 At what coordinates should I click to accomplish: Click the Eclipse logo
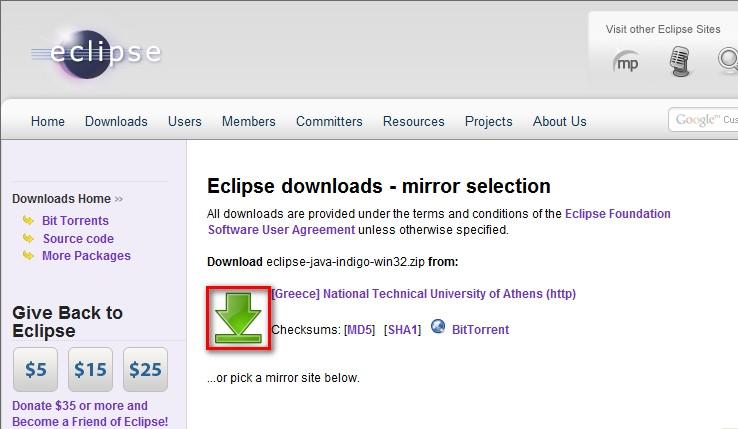(96, 53)
